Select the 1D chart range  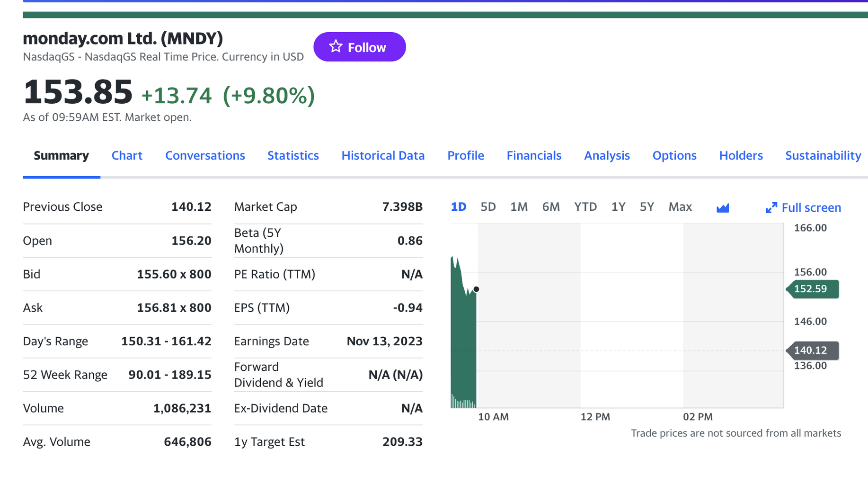pyautogui.click(x=458, y=207)
